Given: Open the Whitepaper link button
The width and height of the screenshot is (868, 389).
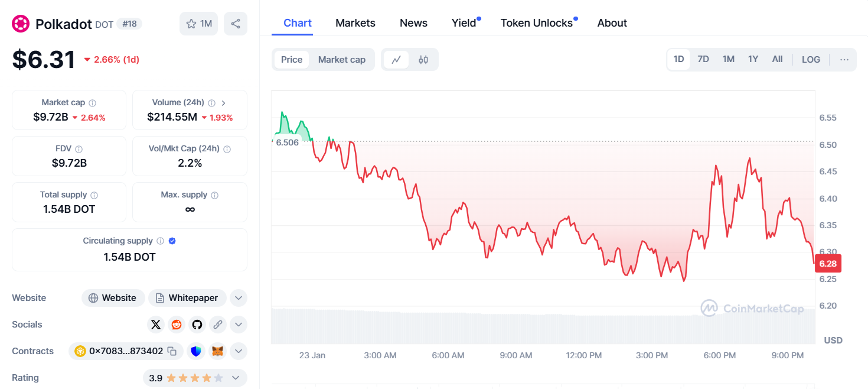Looking at the screenshot, I should [x=187, y=298].
